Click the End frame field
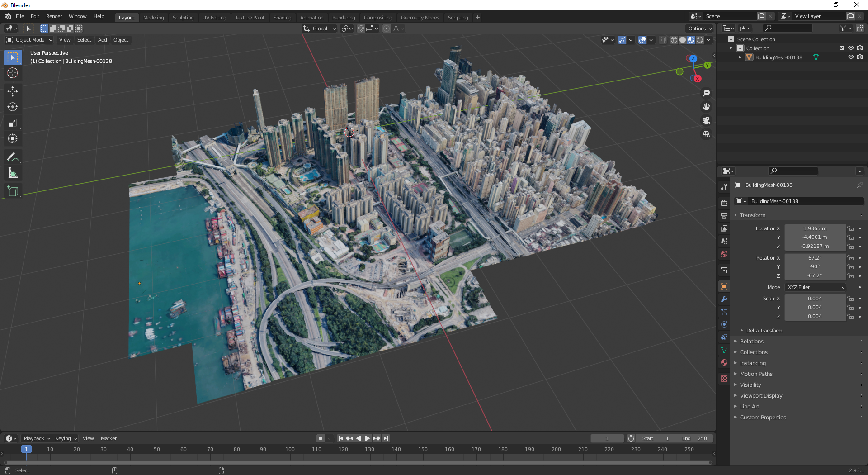 click(x=694, y=438)
